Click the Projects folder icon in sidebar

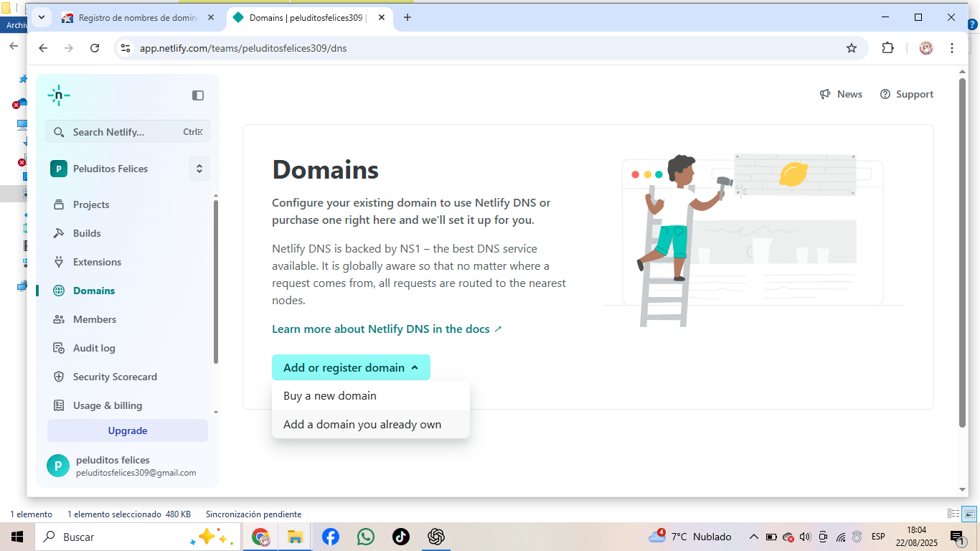[59, 204]
